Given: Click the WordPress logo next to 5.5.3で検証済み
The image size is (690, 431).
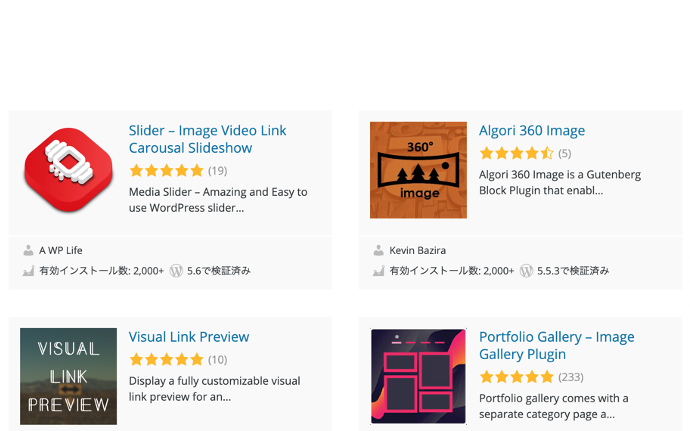Looking at the screenshot, I should (526, 270).
